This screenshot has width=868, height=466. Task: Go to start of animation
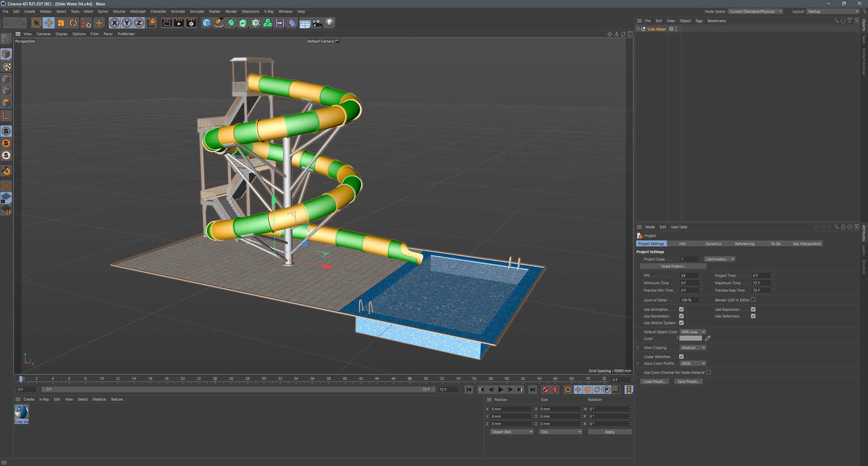tap(469, 390)
